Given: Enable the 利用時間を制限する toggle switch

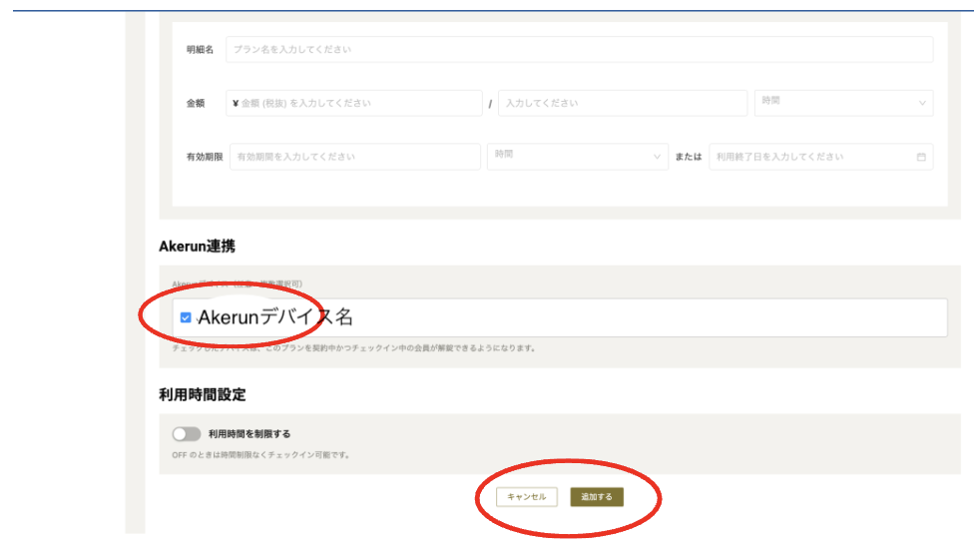Looking at the screenshot, I should click(187, 434).
